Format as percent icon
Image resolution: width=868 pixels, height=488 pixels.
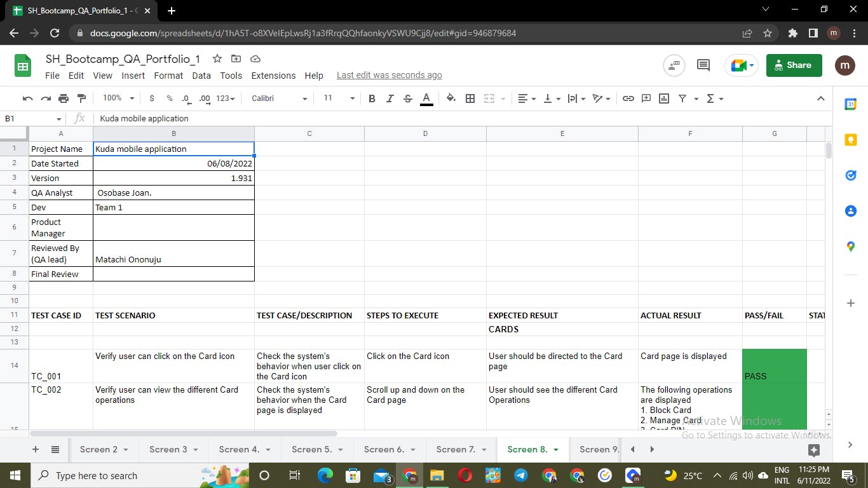coord(170,98)
